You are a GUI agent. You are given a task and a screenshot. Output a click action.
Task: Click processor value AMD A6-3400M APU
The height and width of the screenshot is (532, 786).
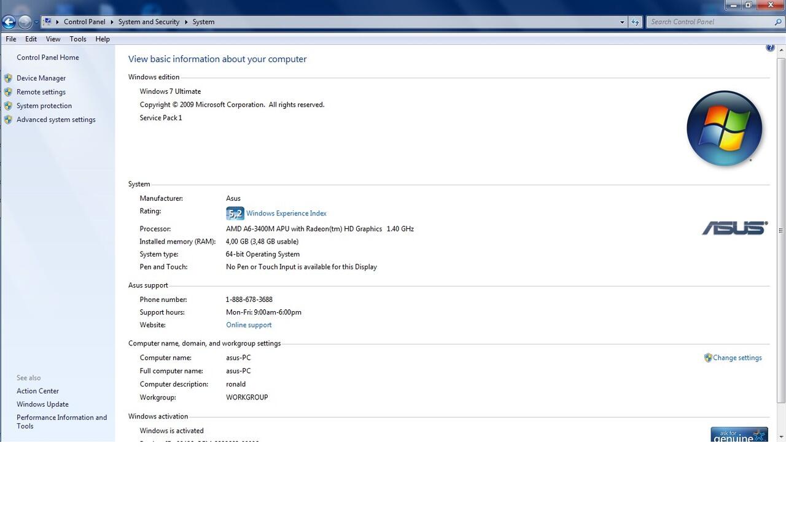point(320,229)
